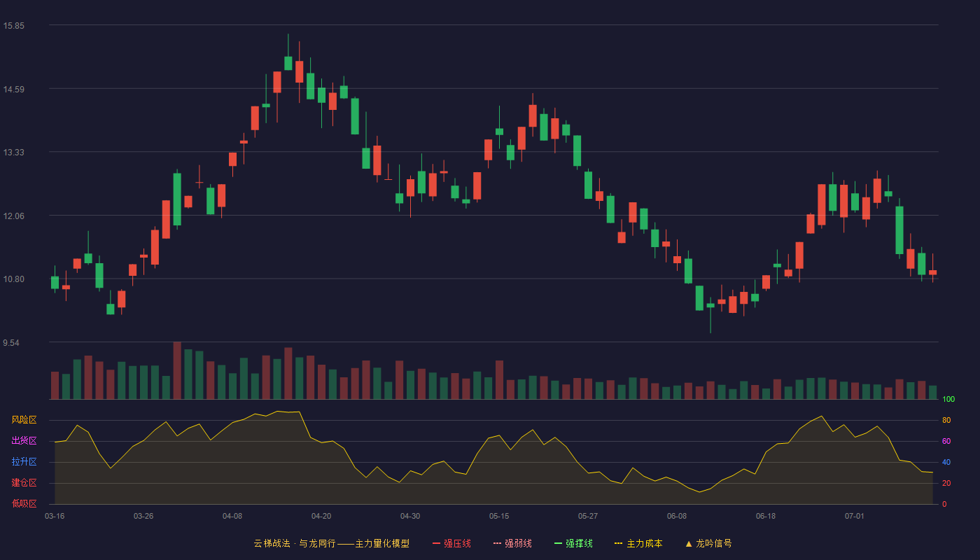Click the 06-18 date label
Viewport: 980px width, 560px height.
click(x=766, y=516)
